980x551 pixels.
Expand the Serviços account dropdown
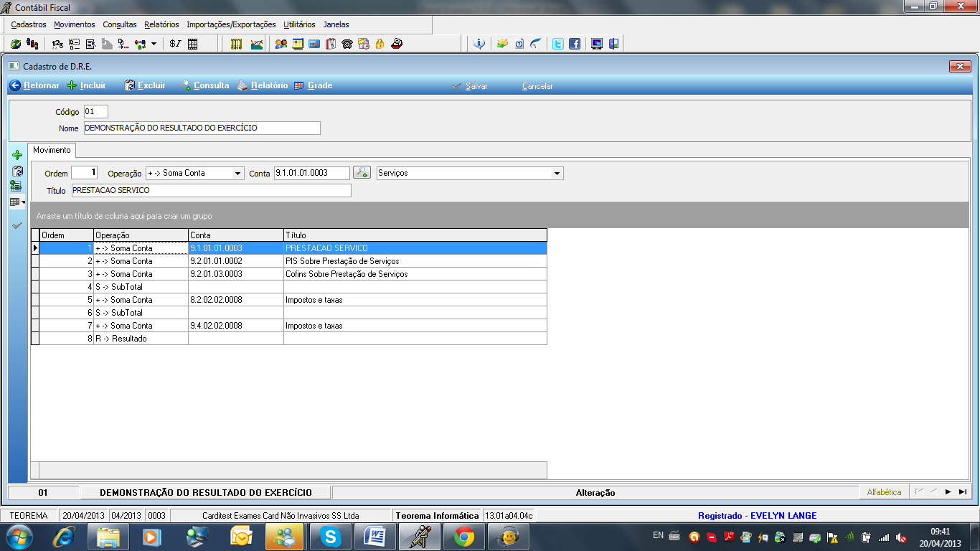pos(557,173)
